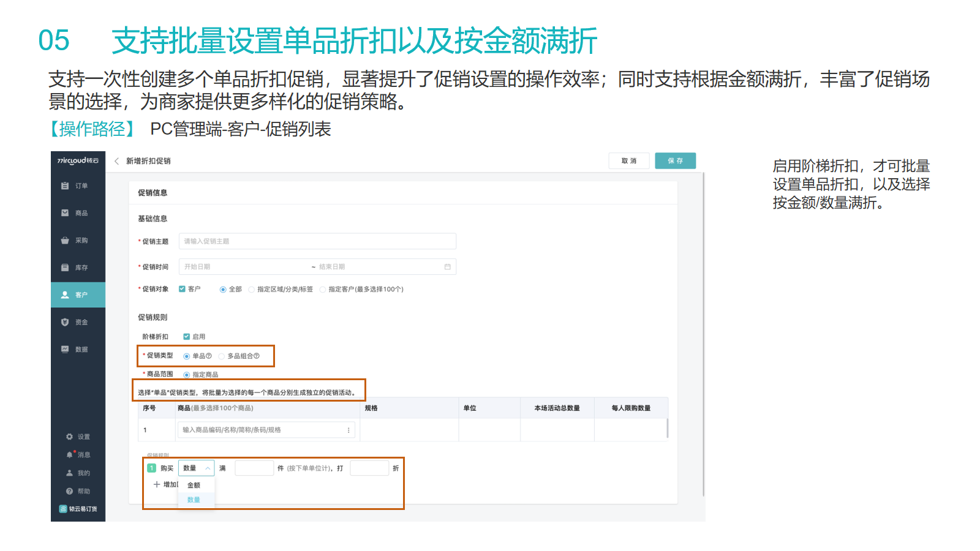Click the 7ircloud 铱云 logo

point(78,160)
